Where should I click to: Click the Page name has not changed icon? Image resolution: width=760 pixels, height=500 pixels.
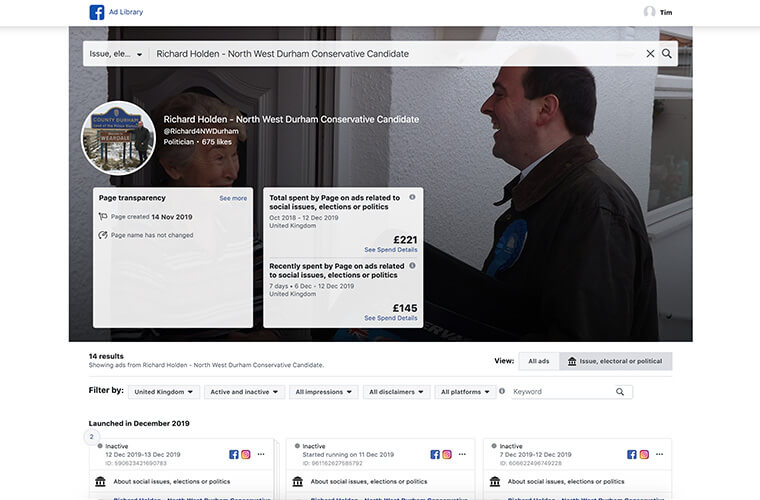[x=103, y=235]
